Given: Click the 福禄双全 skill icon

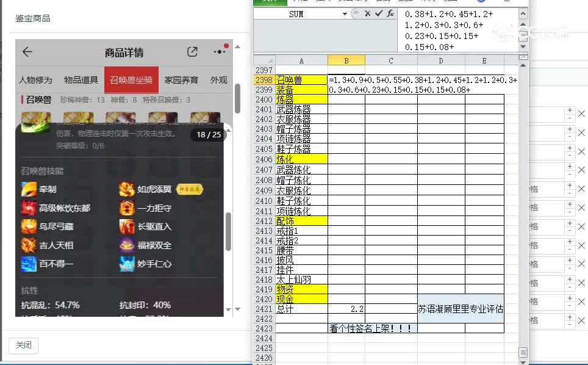Looking at the screenshot, I should pos(127,245).
